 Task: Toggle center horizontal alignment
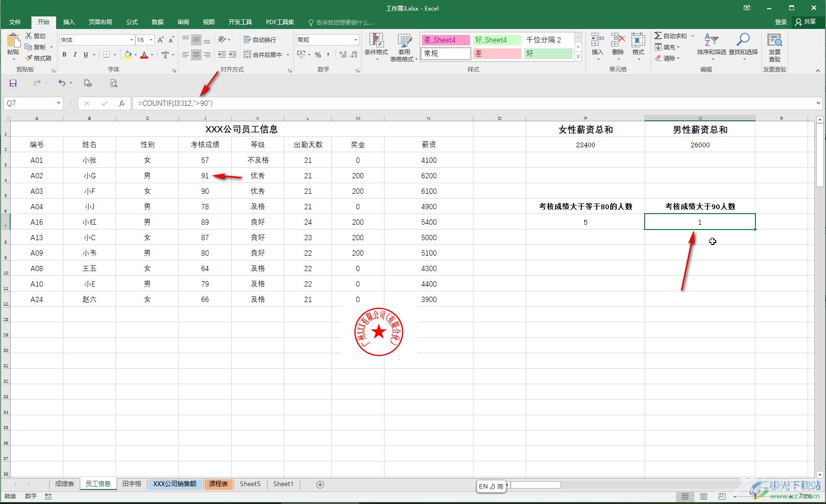point(196,55)
